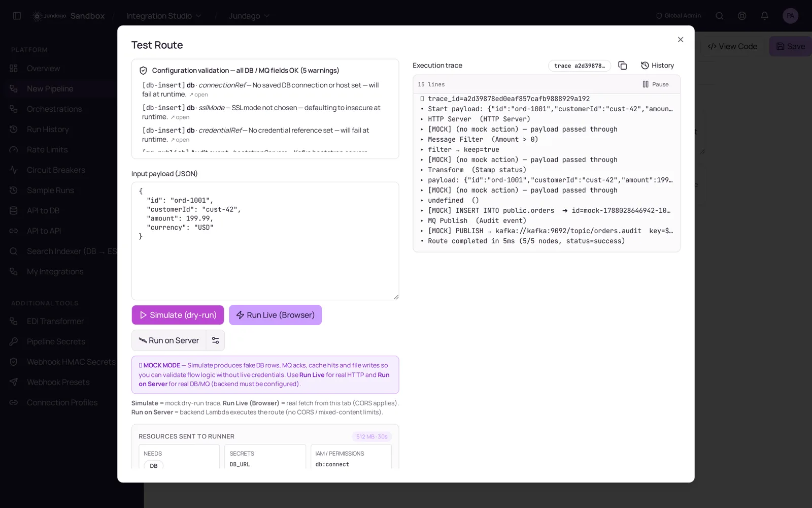This screenshot has height=508, width=812.
Task: Expand the Message Filter trace line
Action: tap(546, 139)
